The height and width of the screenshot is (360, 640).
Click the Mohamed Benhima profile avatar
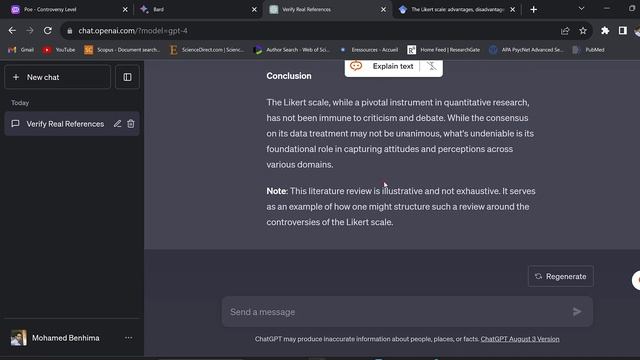pos(18,338)
